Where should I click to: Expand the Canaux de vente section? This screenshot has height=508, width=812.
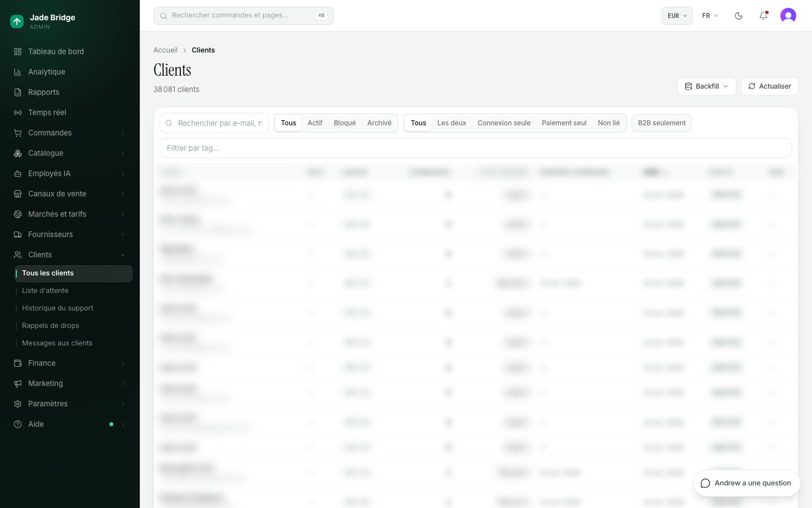tap(70, 194)
